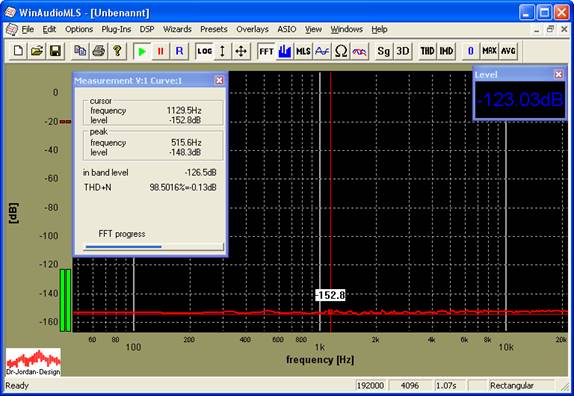
Task: Pause measurement with red pause button
Action: point(160,51)
